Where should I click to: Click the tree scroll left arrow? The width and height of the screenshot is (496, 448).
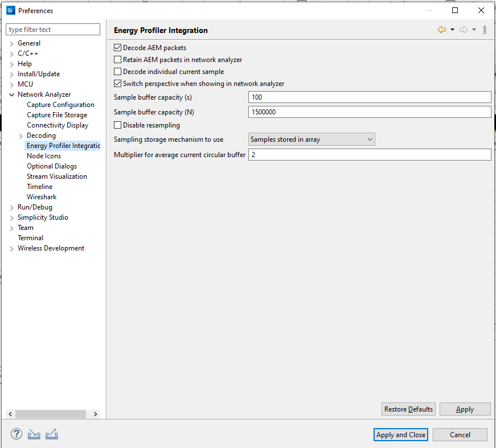[10, 414]
